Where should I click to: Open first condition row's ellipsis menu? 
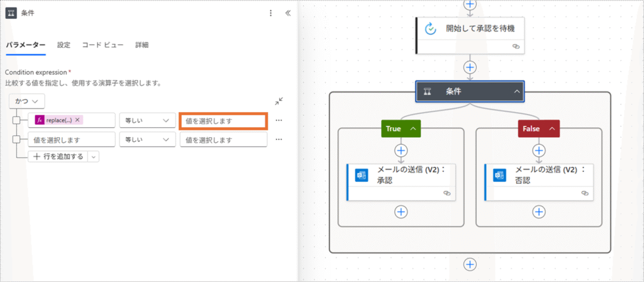(x=279, y=120)
